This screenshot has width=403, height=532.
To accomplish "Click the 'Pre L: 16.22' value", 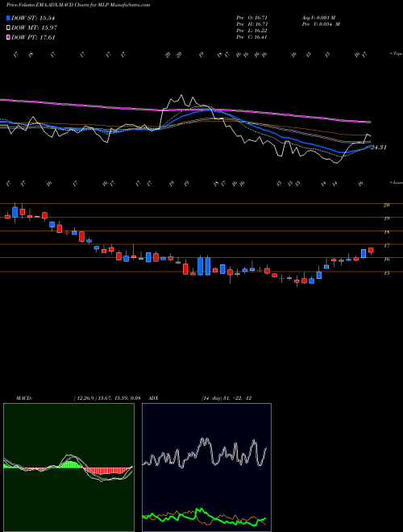I will pyautogui.click(x=253, y=31).
